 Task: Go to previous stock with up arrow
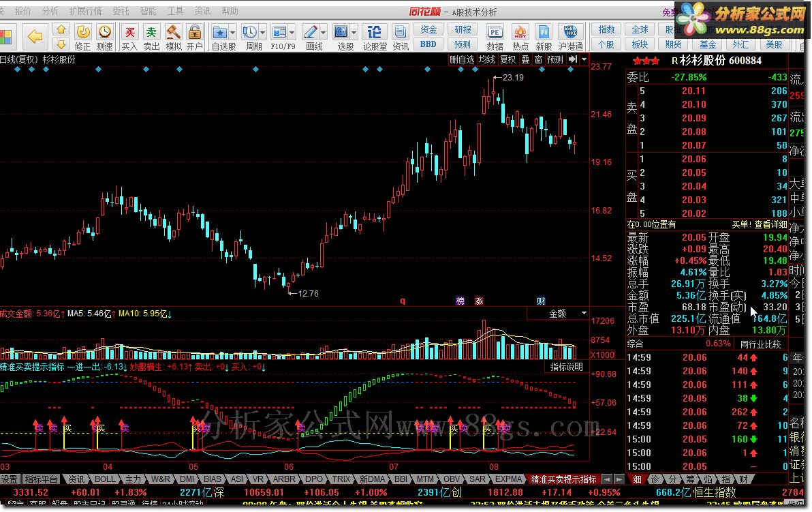point(61,29)
